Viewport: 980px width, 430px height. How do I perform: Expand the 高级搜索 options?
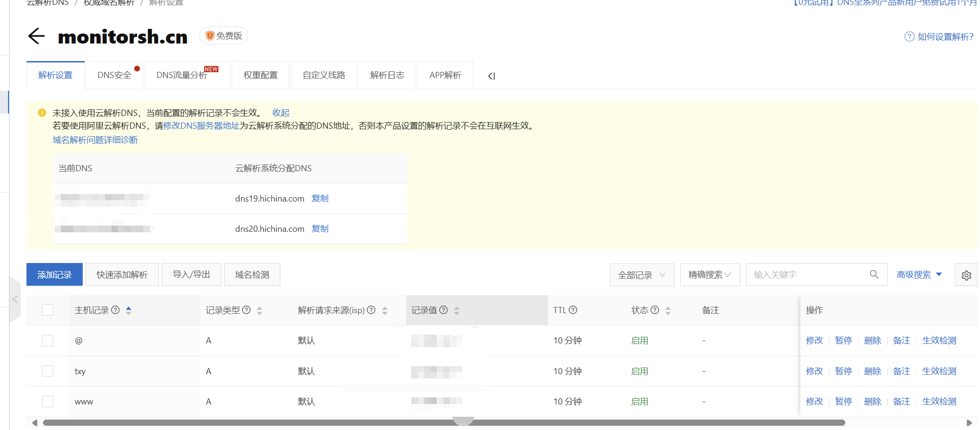pos(919,274)
